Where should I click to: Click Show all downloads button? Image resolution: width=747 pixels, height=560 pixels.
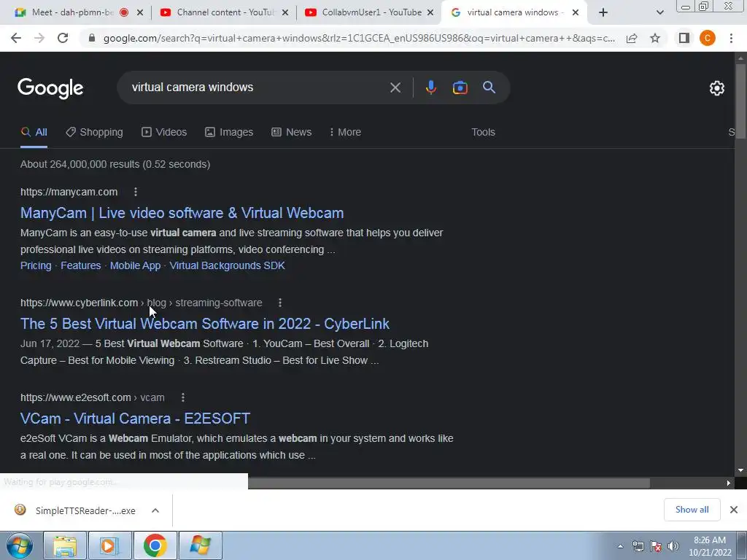(692, 510)
